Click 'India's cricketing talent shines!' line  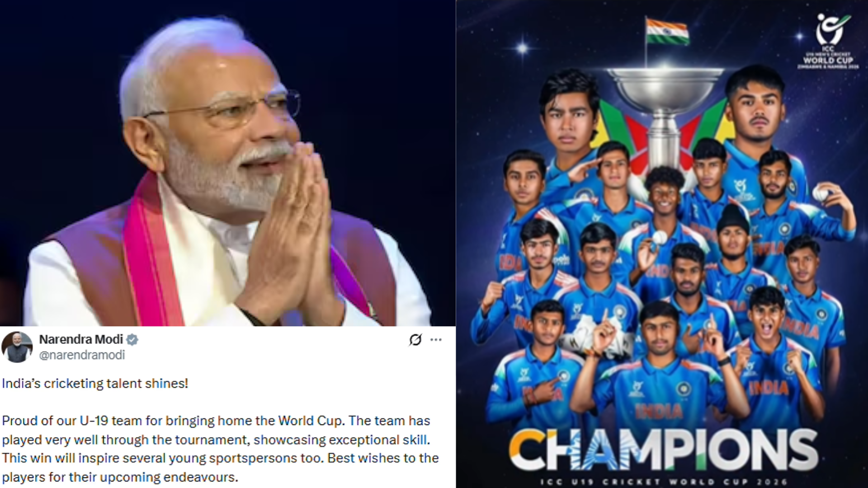95,384
